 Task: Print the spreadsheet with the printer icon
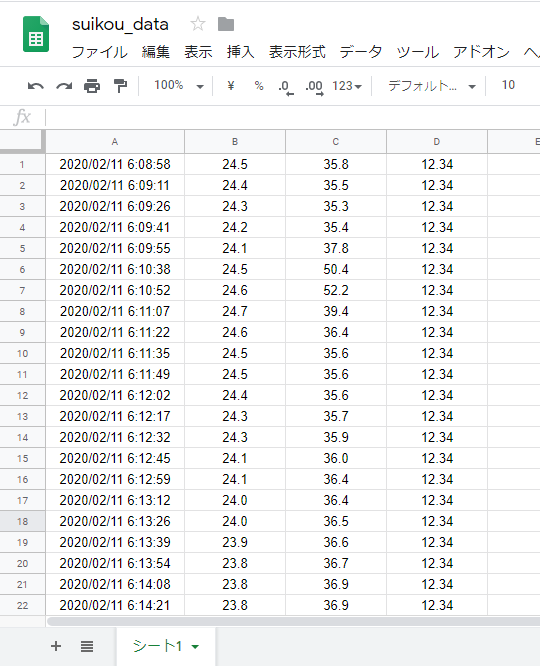92,86
